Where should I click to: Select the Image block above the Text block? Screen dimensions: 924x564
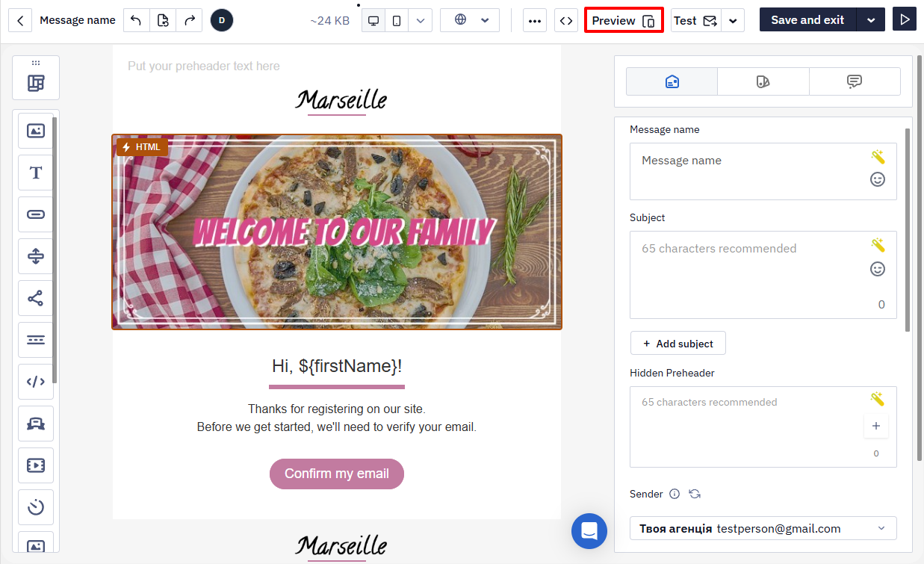point(36,131)
